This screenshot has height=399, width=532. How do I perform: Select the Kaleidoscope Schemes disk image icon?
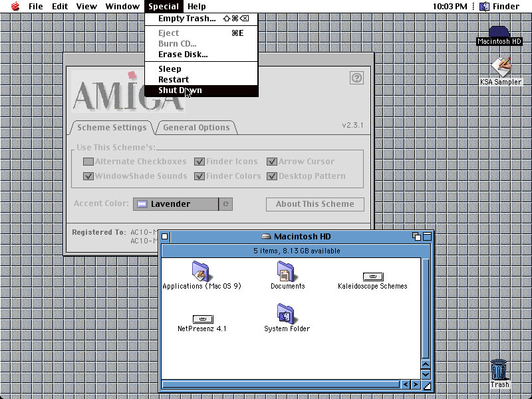(373, 277)
